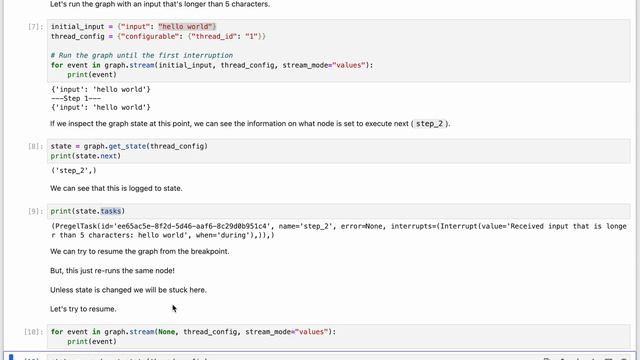Click the graph.stream(initial_input...) for-loop line
The height and width of the screenshot is (360, 640).
click(212, 65)
